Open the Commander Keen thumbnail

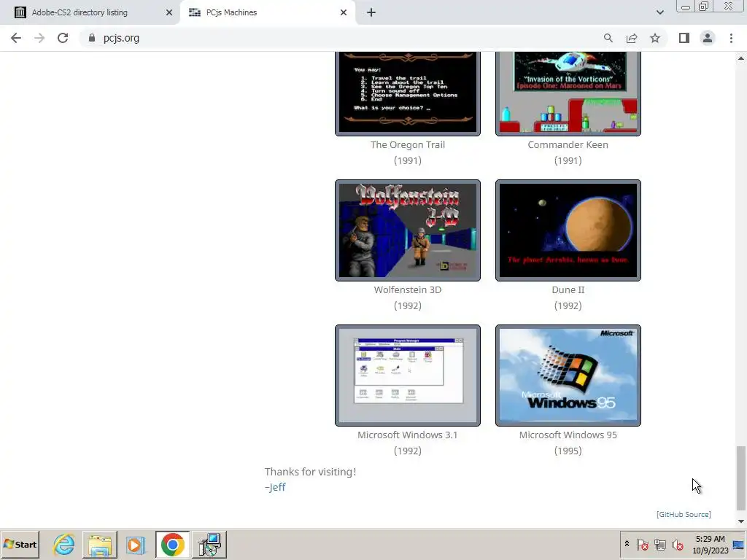[568, 94]
